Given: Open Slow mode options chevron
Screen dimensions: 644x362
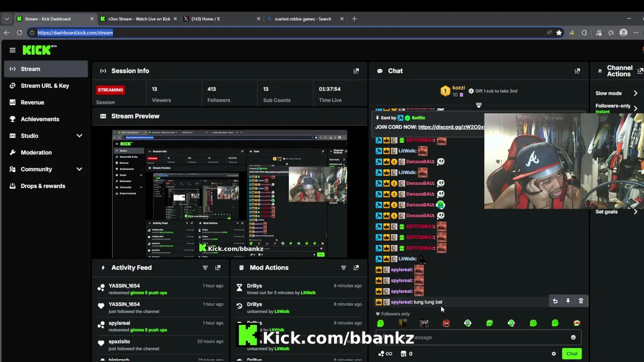Looking at the screenshot, I should tap(635, 94).
